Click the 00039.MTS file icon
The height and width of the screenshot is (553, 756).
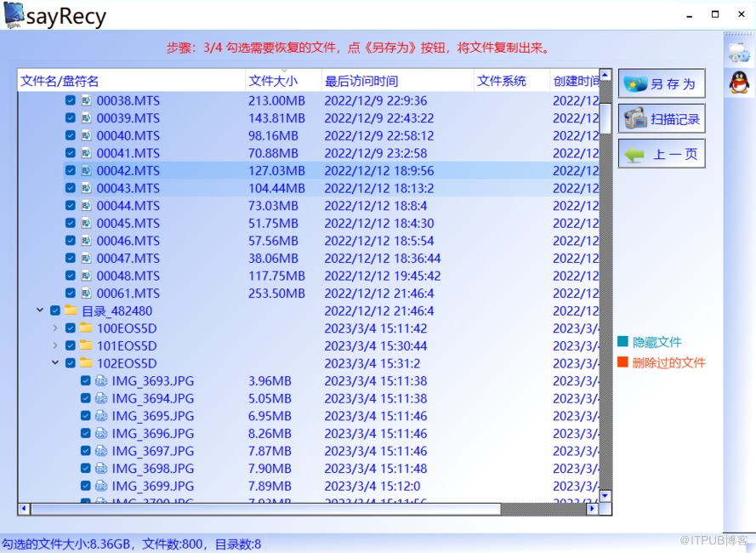click(x=86, y=117)
